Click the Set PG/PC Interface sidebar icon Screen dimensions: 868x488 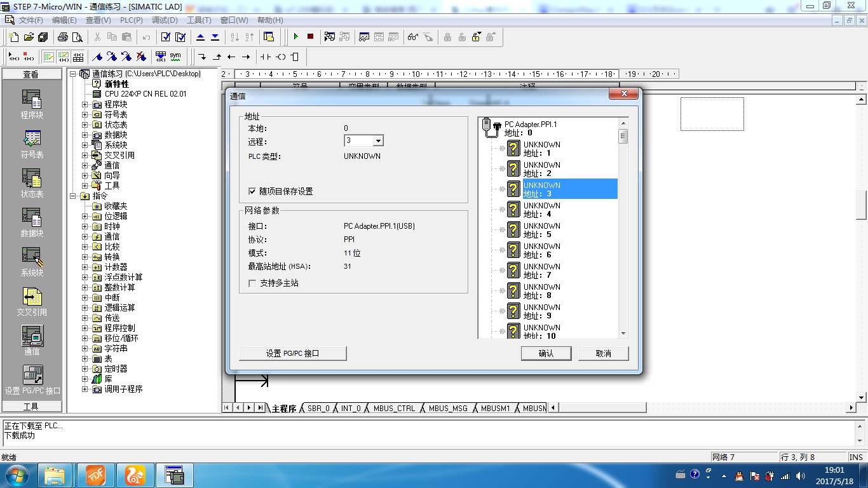(32, 379)
